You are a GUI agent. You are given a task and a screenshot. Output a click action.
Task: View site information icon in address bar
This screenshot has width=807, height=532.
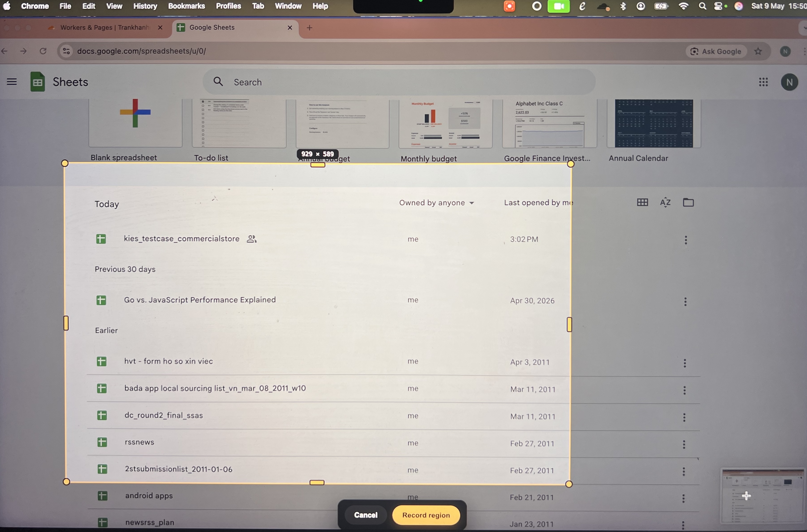pos(67,51)
